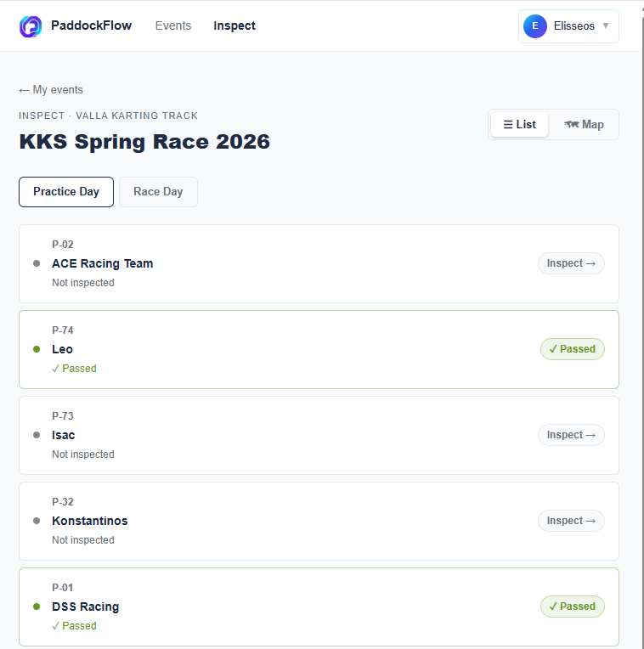This screenshot has width=644, height=649.
Task: Switch to the Map view
Action: coord(584,125)
